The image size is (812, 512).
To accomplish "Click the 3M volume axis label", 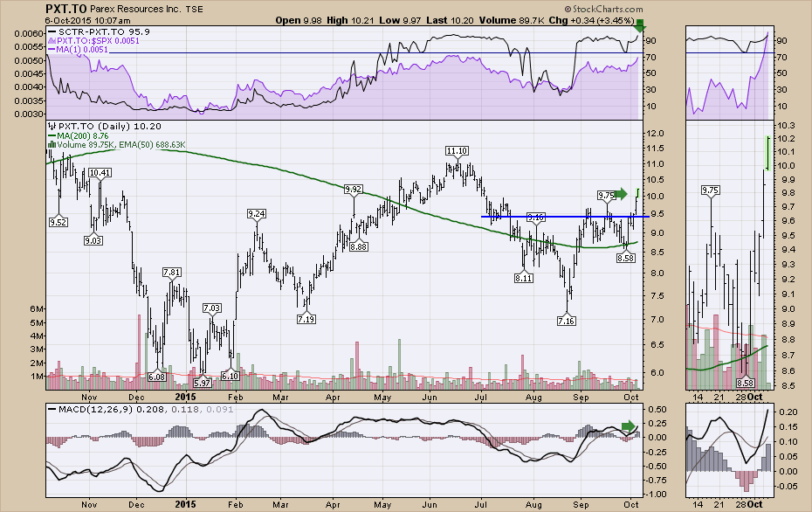I will tap(37, 349).
